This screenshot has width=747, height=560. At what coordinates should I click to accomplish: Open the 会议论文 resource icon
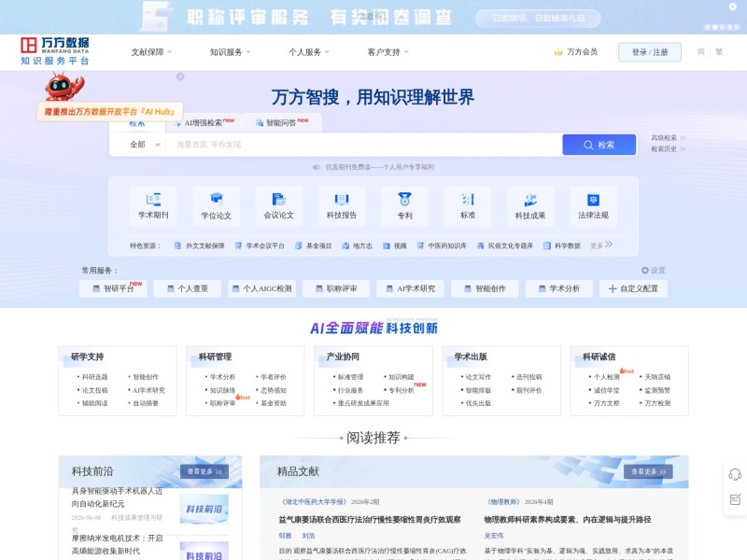coord(278,205)
